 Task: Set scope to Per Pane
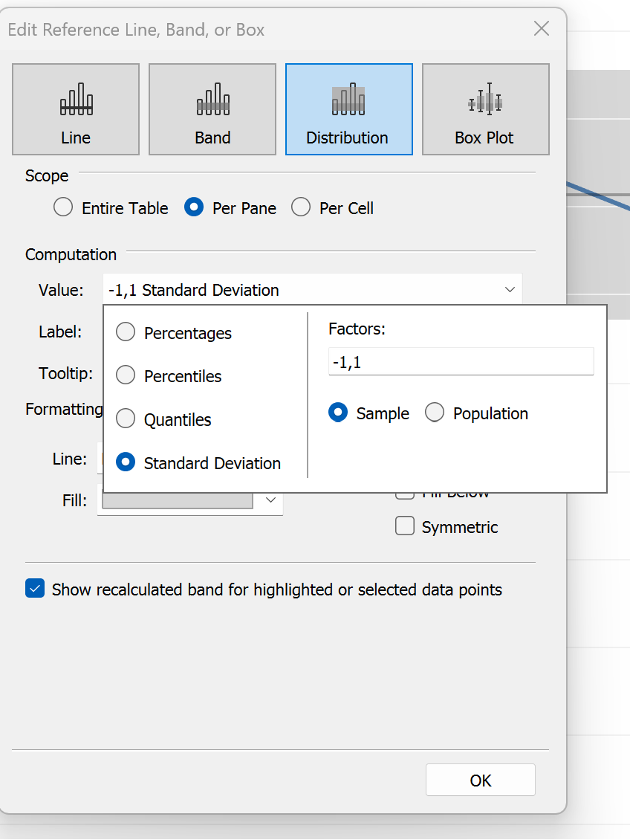194,208
